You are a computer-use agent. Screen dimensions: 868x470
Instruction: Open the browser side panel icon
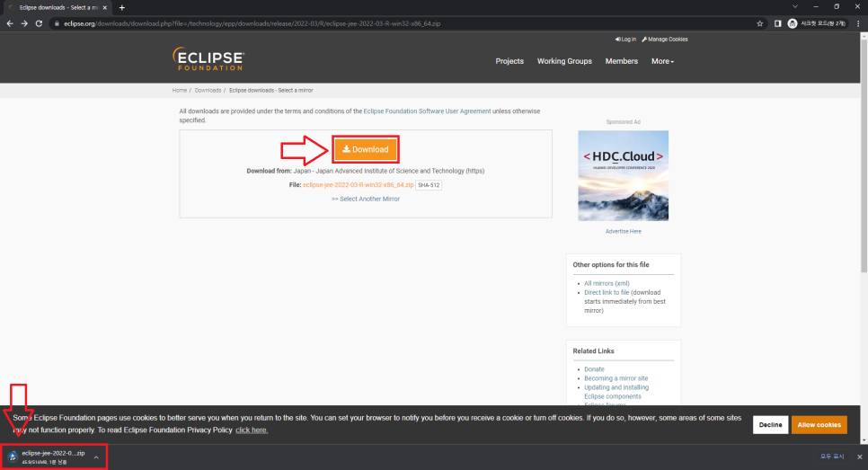777,23
